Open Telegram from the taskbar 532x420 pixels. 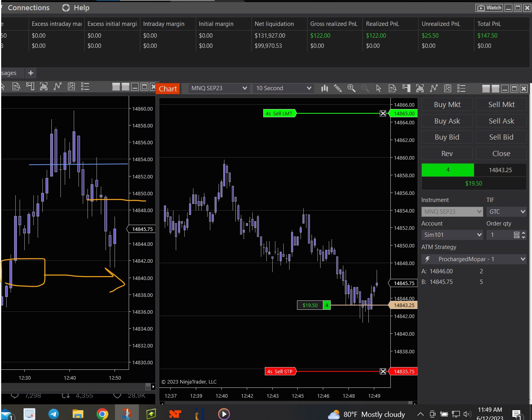pos(54,414)
